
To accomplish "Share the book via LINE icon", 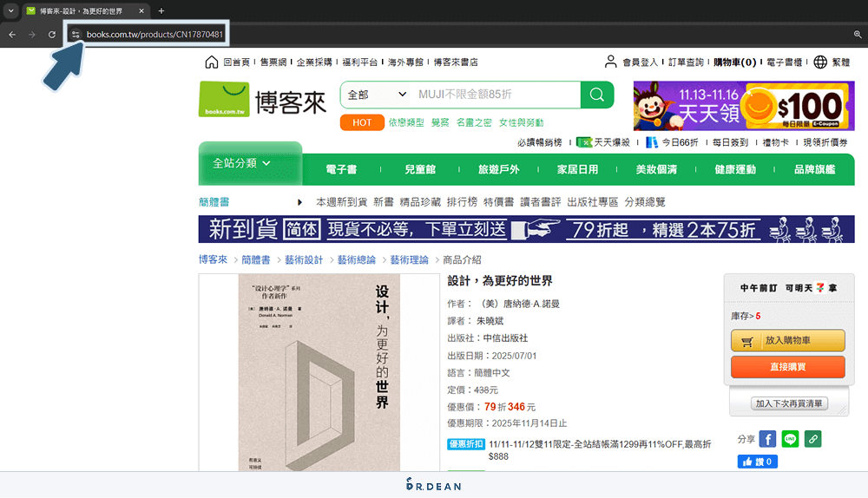I will 790,439.
